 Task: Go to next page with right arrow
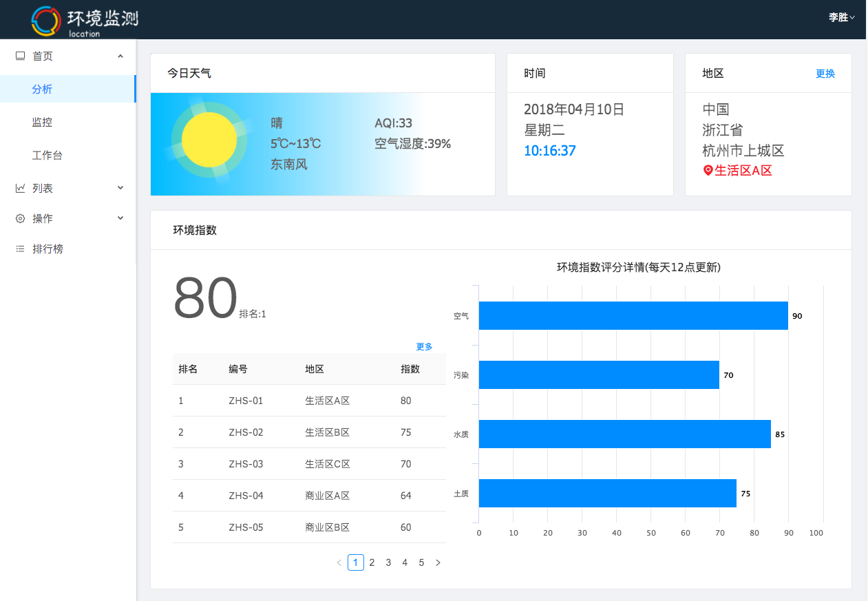pos(438,562)
